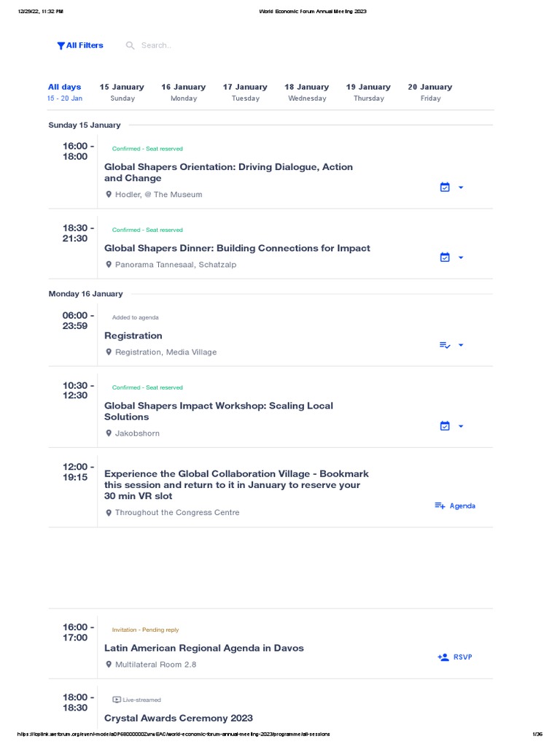The height and width of the screenshot is (747, 560).
Task: Click the All Filters funnel icon
Action: click(x=61, y=46)
